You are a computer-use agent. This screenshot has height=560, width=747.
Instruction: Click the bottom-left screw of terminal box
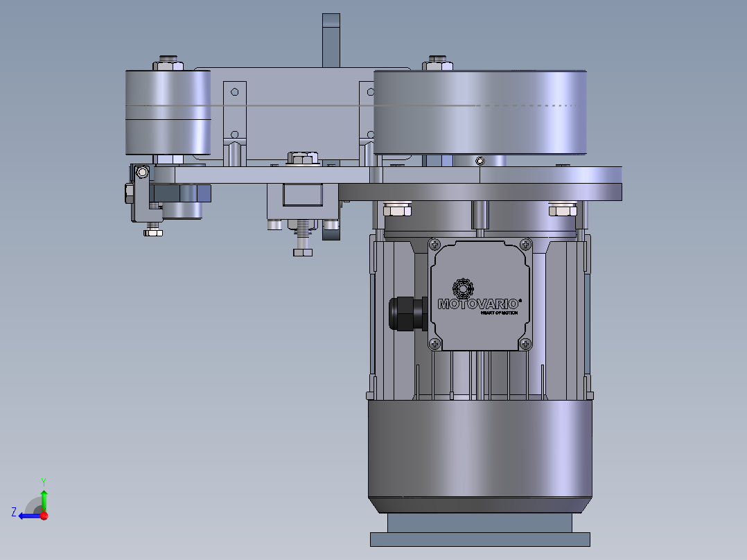tap(434, 344)
